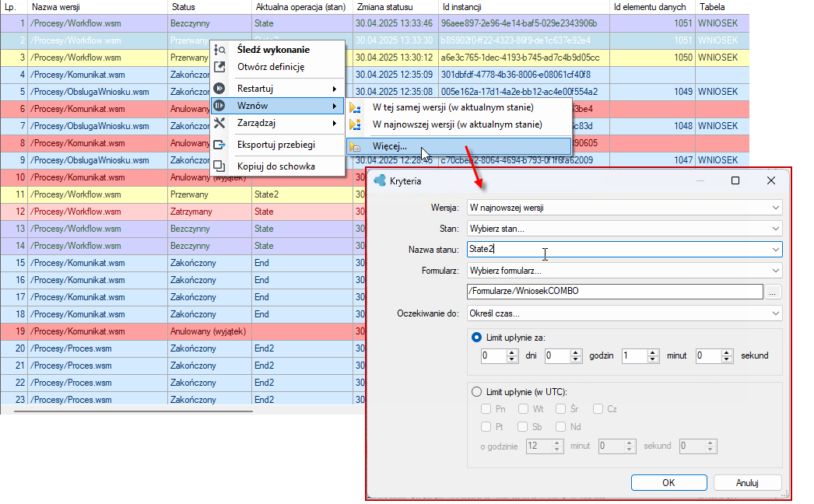Select Eksportuj przebiegi menu entry
814x504 pixels.
point(277,145)
